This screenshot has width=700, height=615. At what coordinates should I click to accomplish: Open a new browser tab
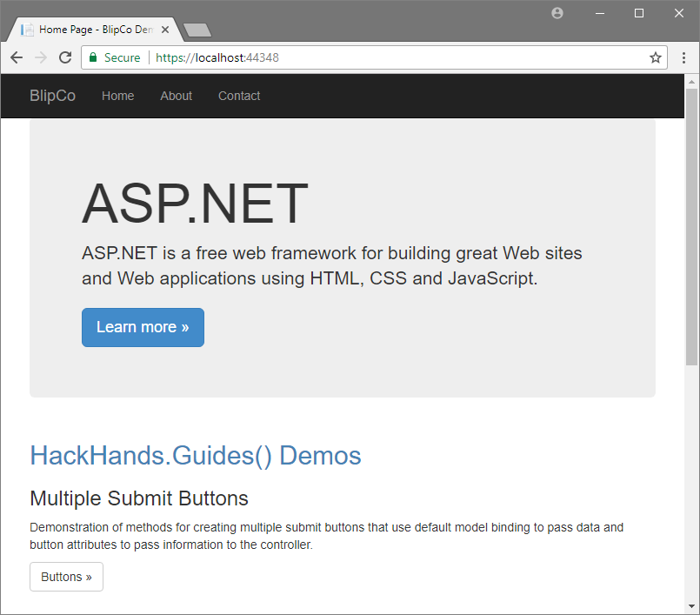tap(197, 30)
